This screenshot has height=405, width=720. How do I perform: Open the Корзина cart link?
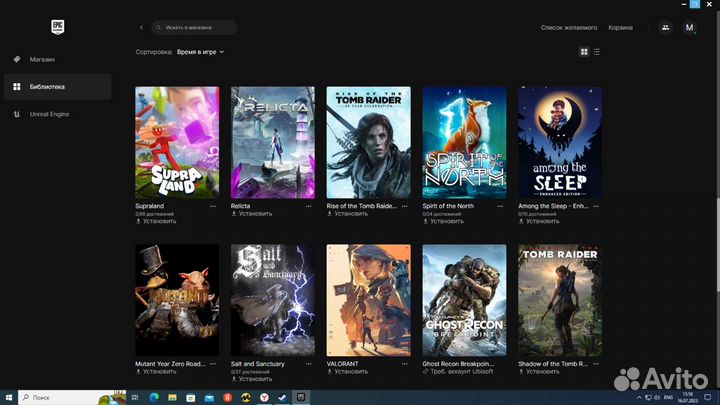click(620, 28)
